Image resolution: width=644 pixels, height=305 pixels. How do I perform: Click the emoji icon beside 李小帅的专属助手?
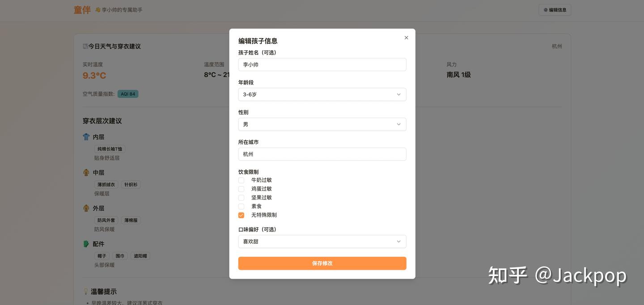point(98,9)
